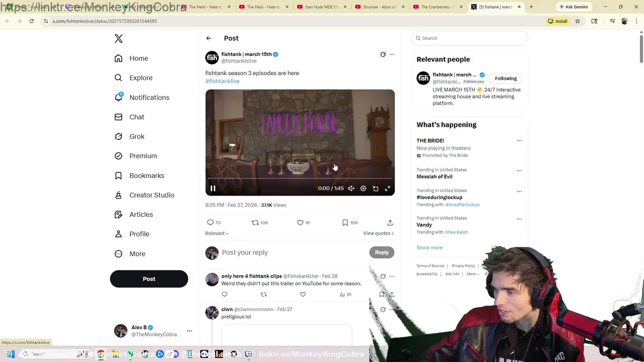Click Show more under What's happening
Image resolution: width=644 pixels, height=362 pixels.
(429, 247)
